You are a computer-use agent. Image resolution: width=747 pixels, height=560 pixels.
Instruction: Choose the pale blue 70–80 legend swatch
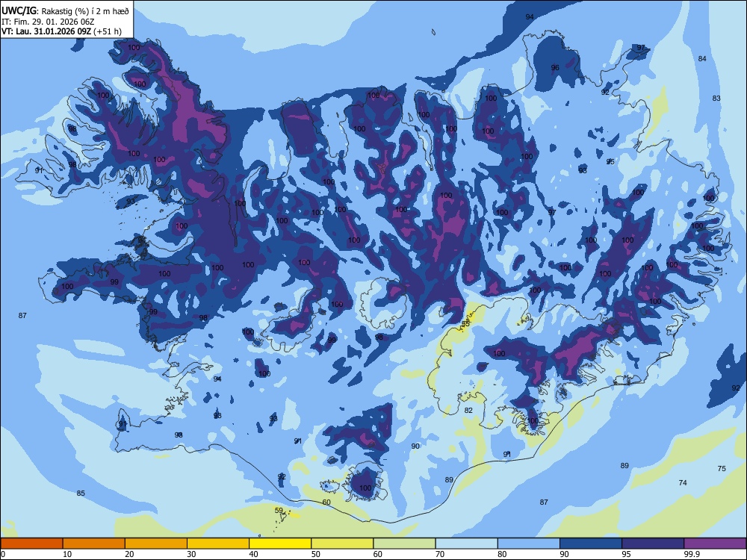tap(466, 544)
